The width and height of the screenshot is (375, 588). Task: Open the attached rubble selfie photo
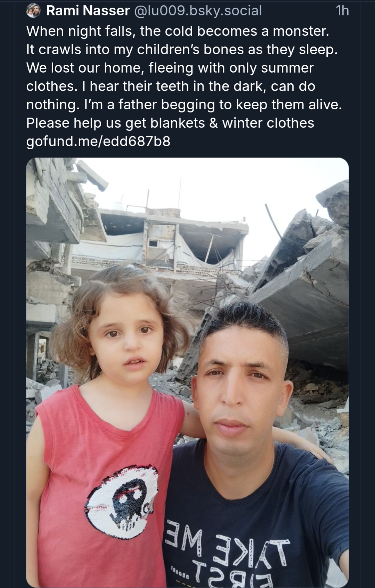(187, 372)
